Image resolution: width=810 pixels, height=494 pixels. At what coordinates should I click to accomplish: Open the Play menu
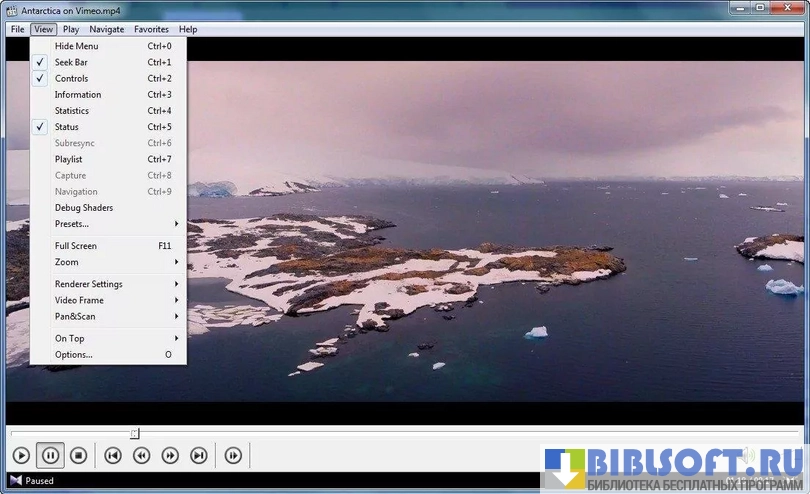point(71,29)
